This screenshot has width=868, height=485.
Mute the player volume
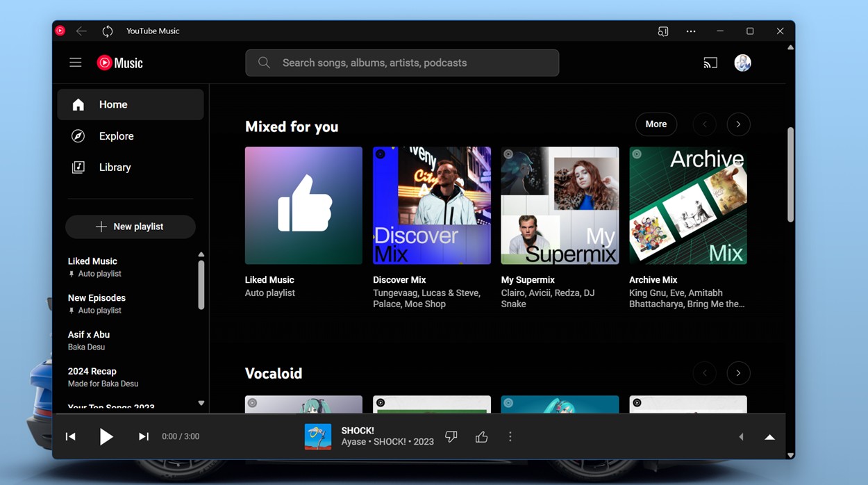741,436
